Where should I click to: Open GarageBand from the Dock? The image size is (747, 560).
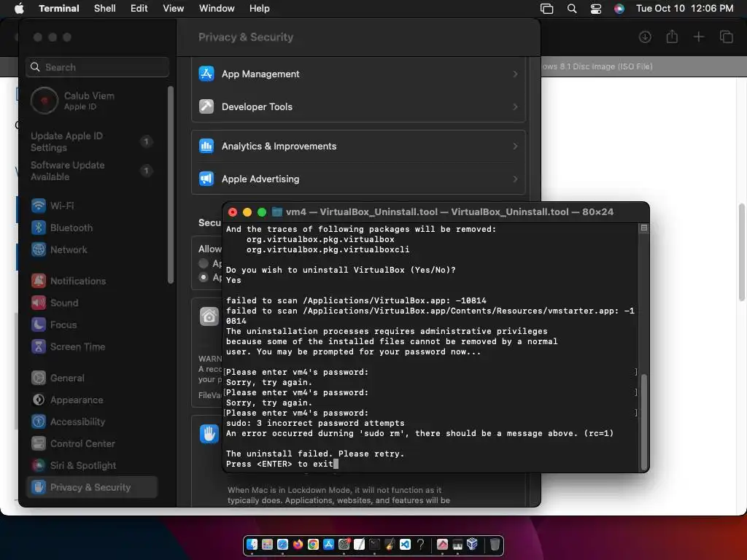point(390,544)
